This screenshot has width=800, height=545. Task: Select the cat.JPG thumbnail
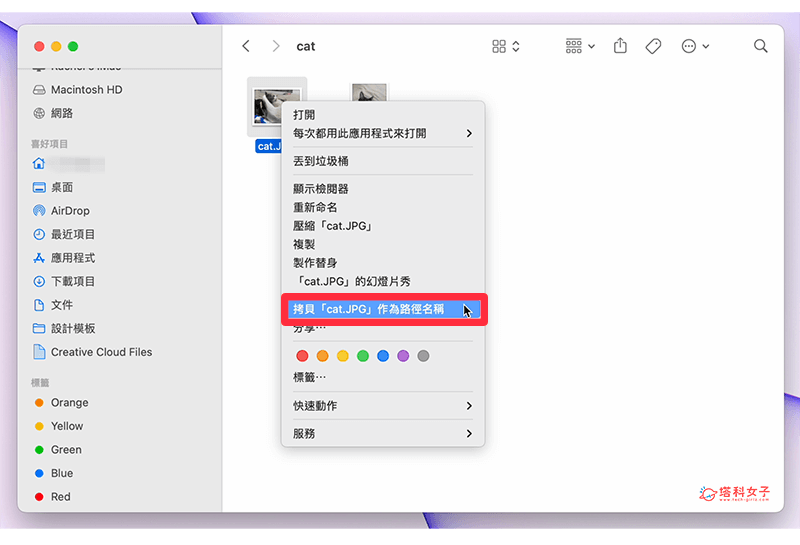[x=266, y=107]
